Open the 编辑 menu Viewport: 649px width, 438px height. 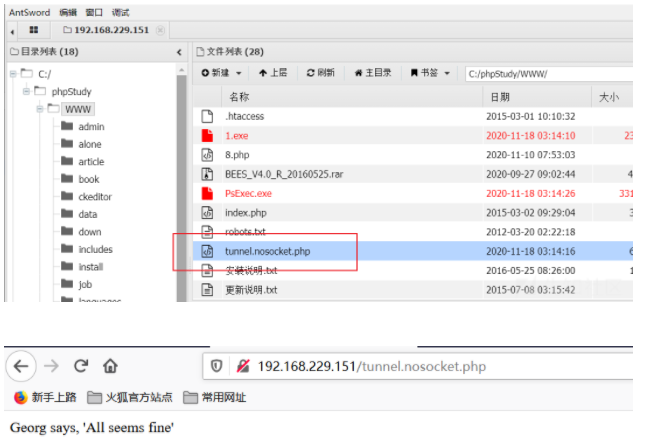coord(68,12)
